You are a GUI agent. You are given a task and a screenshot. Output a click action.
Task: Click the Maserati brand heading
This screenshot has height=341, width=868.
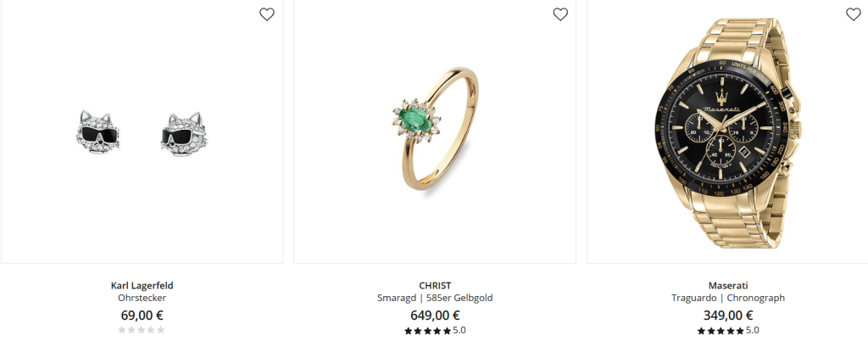[x=728, y=286]
